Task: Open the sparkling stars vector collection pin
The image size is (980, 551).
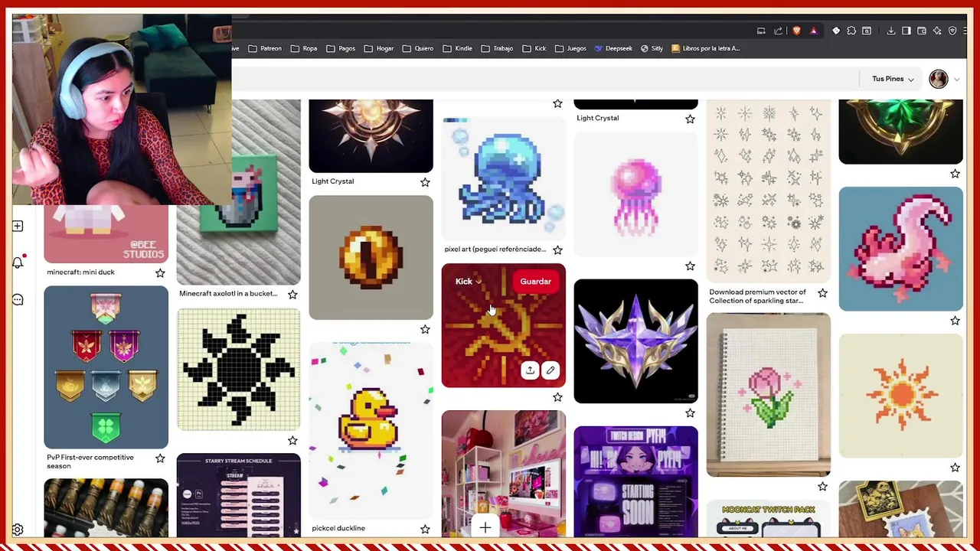Action: pos(769,191)
